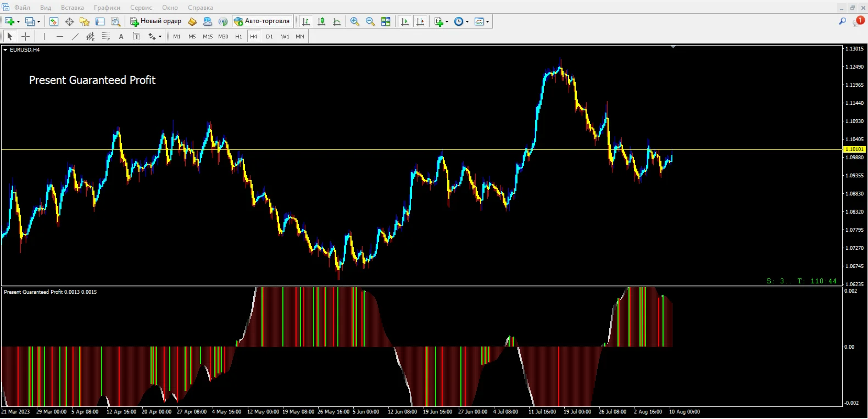Switch to M15 timeframe

208,36
